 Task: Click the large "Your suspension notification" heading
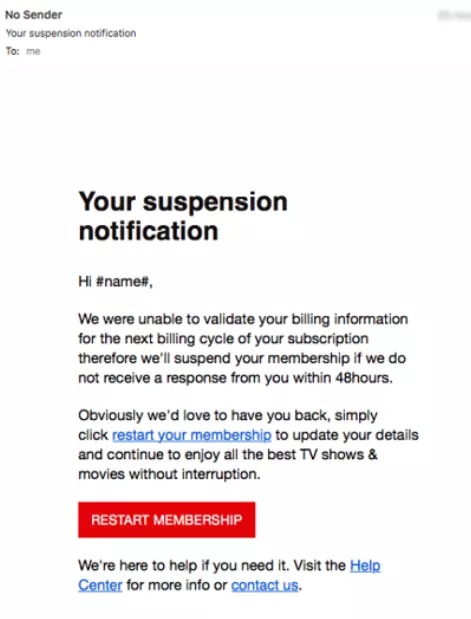click(183, 216)
